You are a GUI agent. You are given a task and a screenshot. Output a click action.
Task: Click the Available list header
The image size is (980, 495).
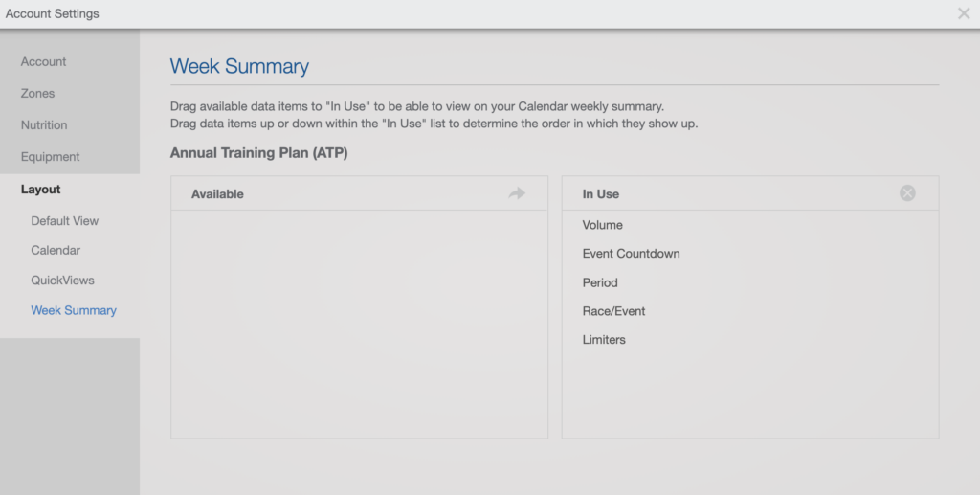tap(360, 193)
